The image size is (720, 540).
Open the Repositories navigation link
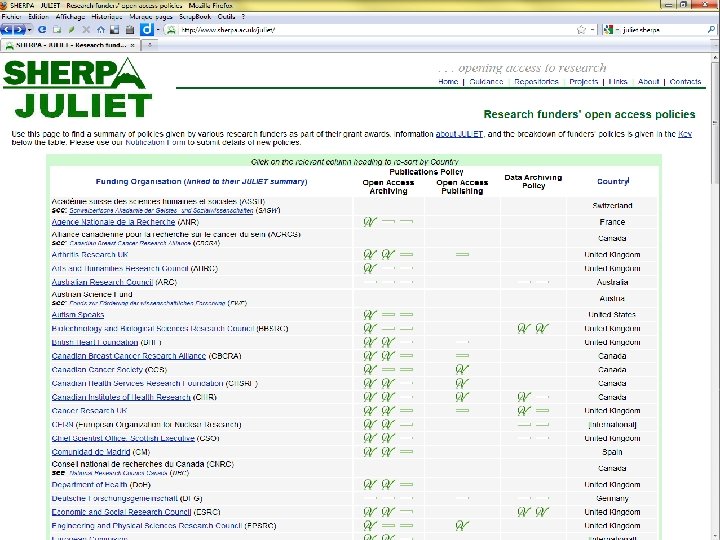[x=536, y=82]
